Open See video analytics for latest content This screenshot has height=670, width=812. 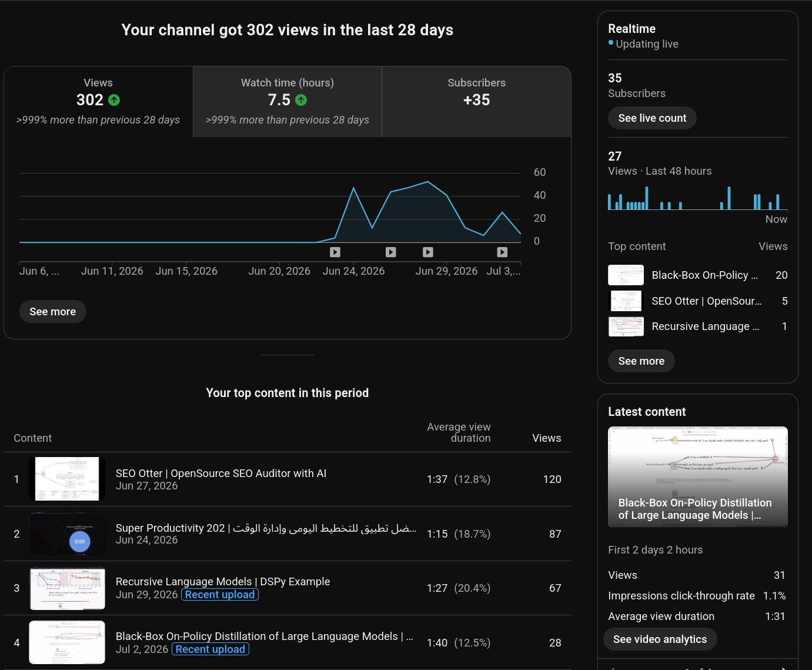[660, 639]
